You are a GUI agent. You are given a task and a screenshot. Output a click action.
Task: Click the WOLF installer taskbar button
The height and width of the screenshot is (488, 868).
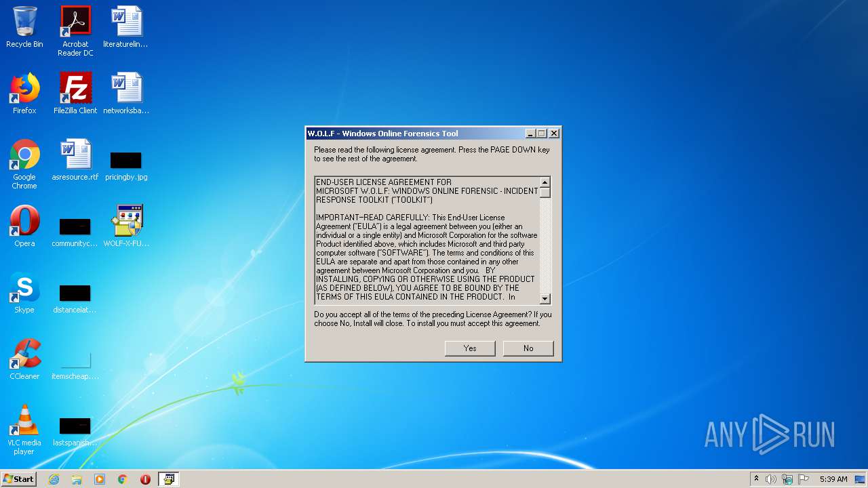168,479
